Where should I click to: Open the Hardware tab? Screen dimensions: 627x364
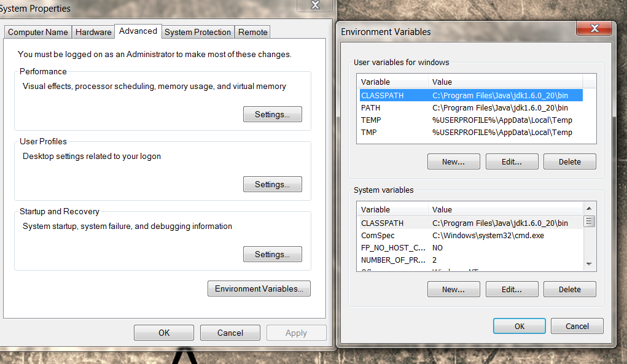[93, 32]
